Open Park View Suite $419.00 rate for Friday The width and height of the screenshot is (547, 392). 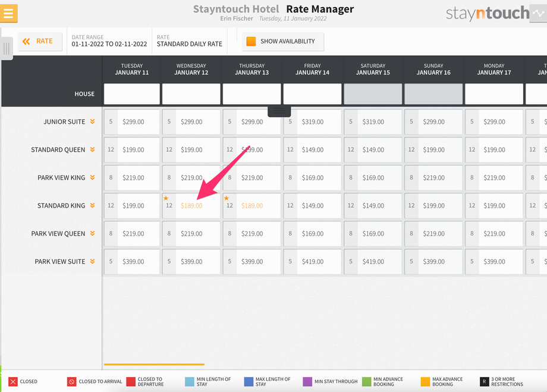(x=312, y=262)
